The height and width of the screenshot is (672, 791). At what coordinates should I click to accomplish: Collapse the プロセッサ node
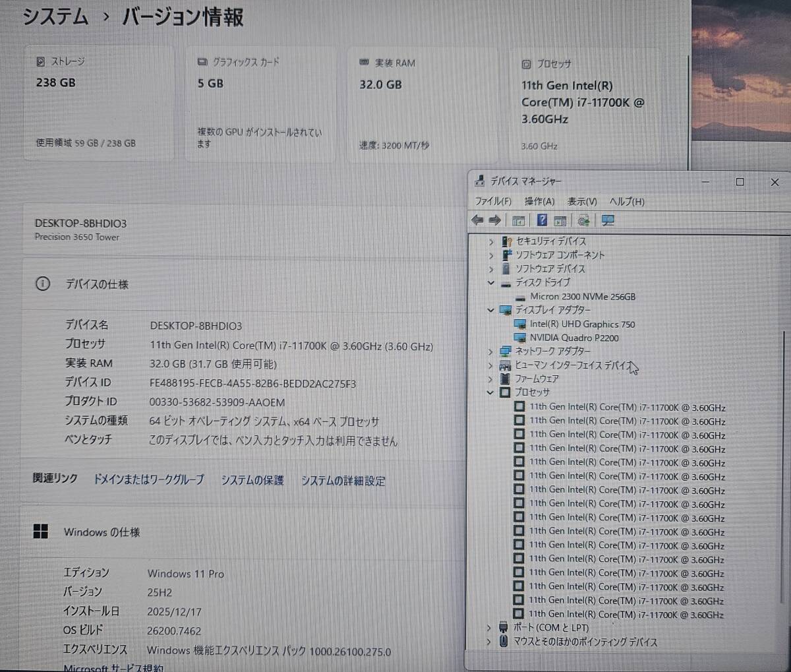tap(490, 392)
